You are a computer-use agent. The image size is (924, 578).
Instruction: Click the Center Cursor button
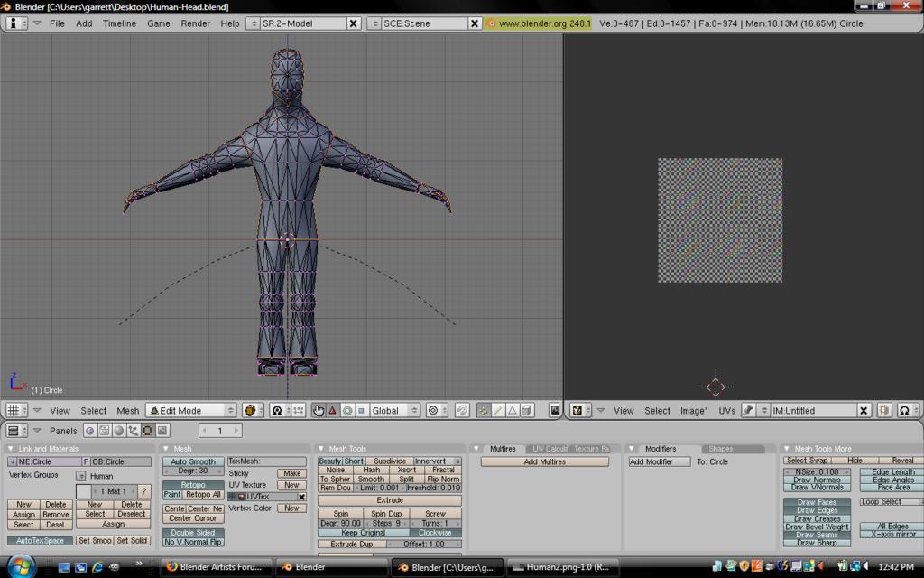tap(193, 518)
